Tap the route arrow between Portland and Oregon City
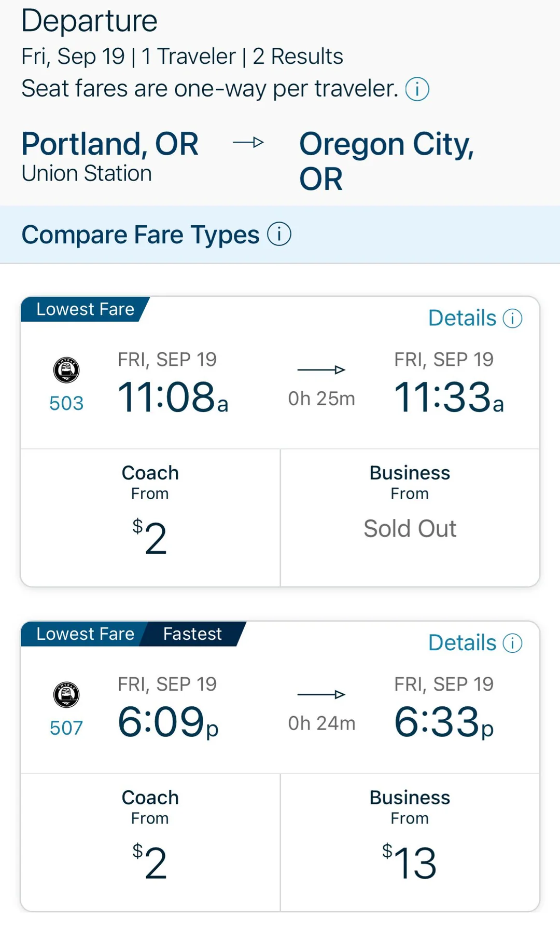Viewport: 560px width, 932px height. [x=248, y=143]
